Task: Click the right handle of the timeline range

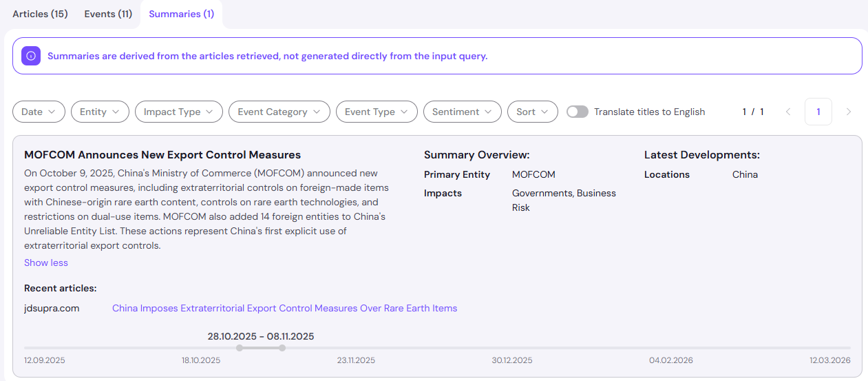Action: (x=282, y=348)
